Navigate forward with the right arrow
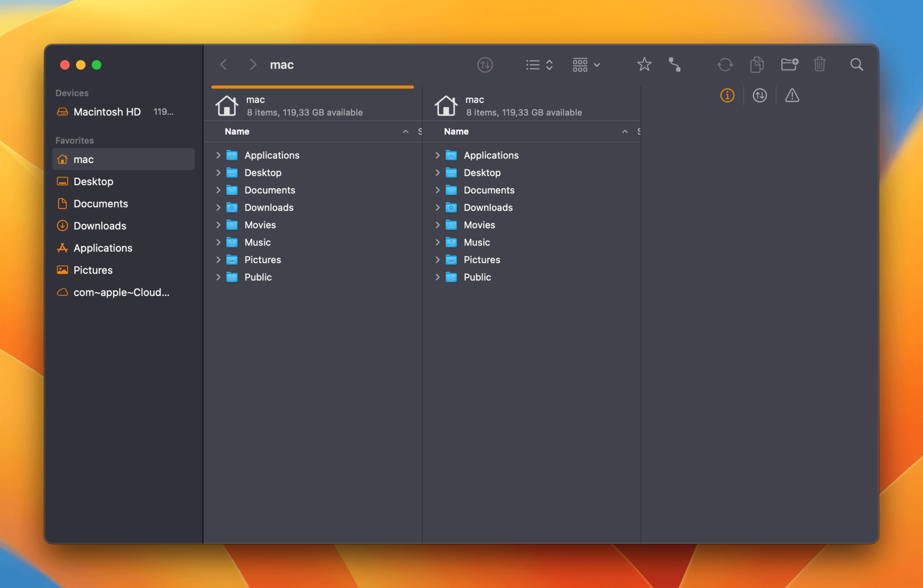923x588 pixels. [253, 64]
